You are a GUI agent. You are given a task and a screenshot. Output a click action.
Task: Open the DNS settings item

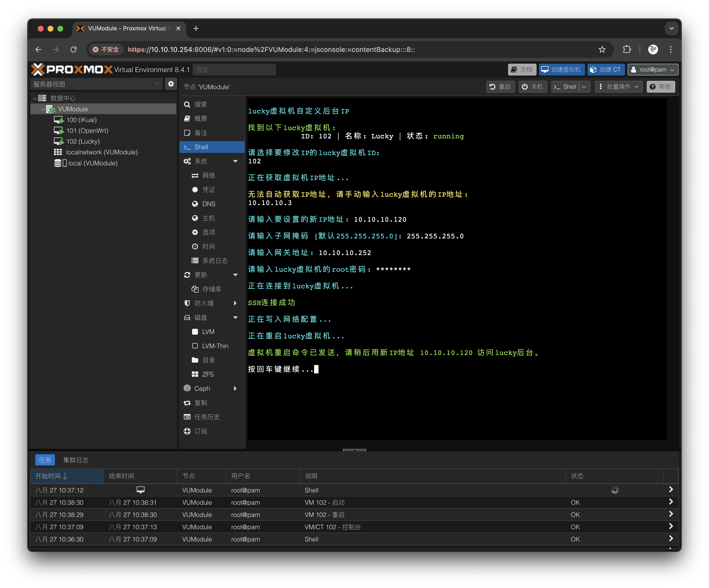click(208, 204)
